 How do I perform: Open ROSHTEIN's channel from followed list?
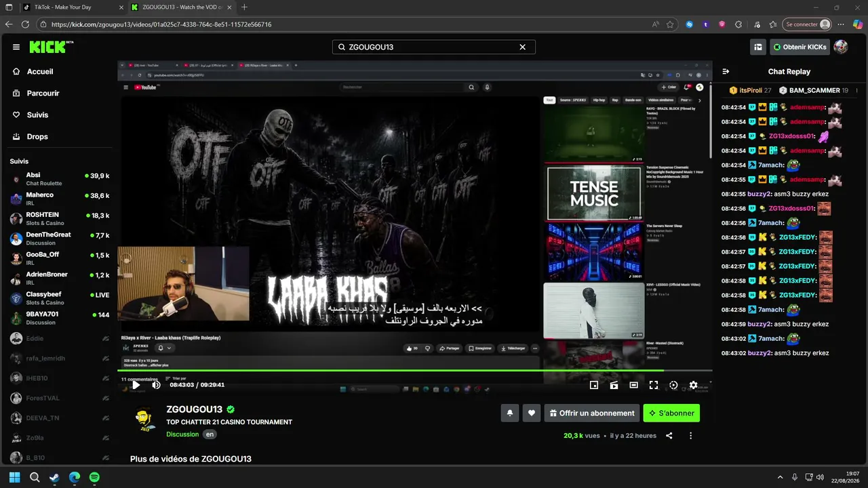pos(59,219)
